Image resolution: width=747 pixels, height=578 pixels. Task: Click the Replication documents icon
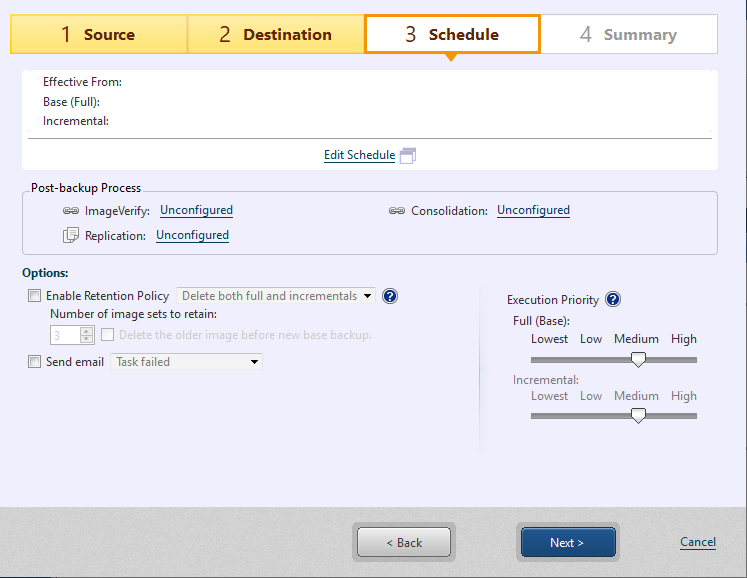pyautogui.click(x=71, y=236)
